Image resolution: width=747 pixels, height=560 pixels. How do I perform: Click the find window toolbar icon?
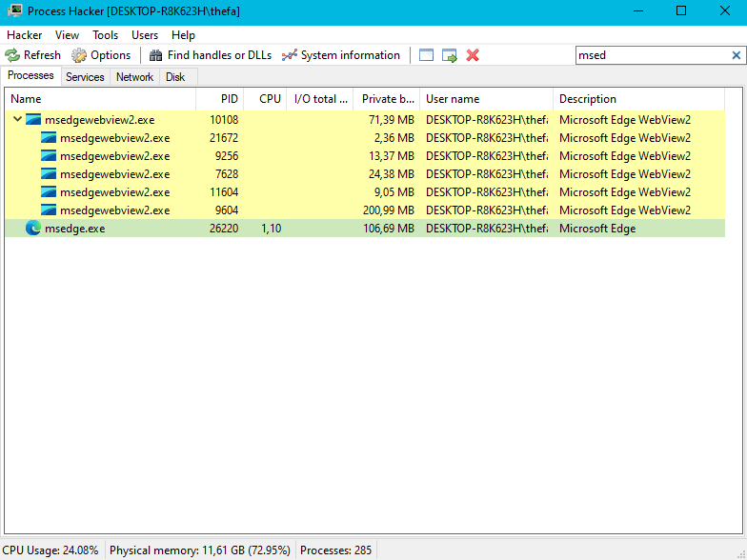(427, 55)
